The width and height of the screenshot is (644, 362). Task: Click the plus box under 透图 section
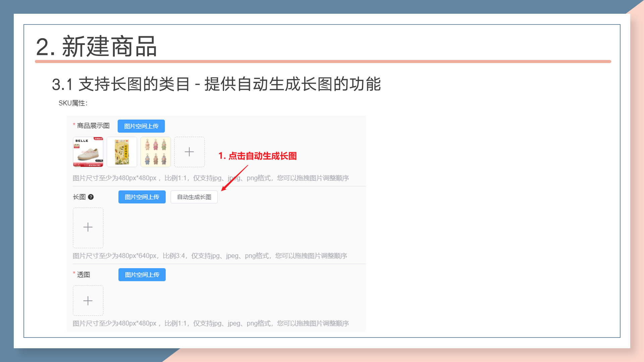88,301
